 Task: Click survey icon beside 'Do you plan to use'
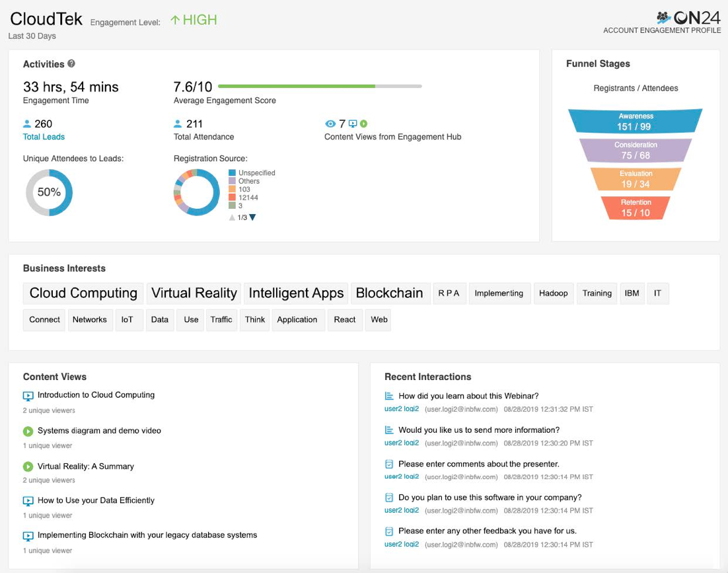tap(389, 497)
